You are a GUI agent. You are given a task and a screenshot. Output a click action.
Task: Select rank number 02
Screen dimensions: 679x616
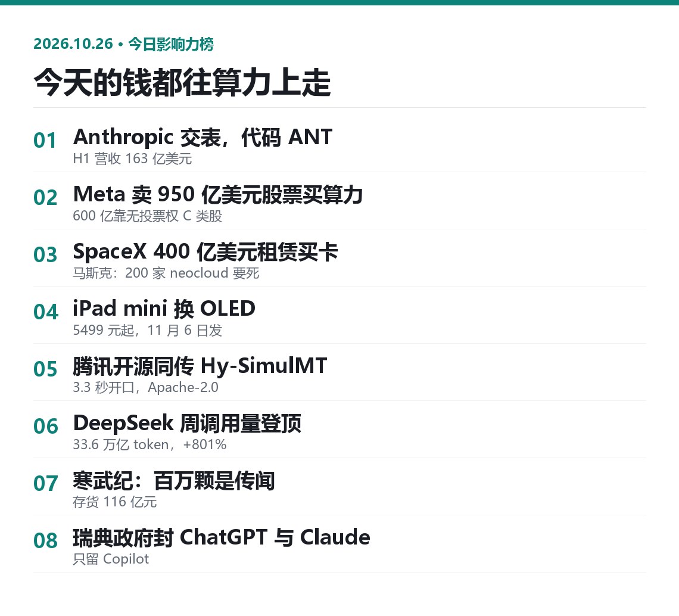click(45, 198)
